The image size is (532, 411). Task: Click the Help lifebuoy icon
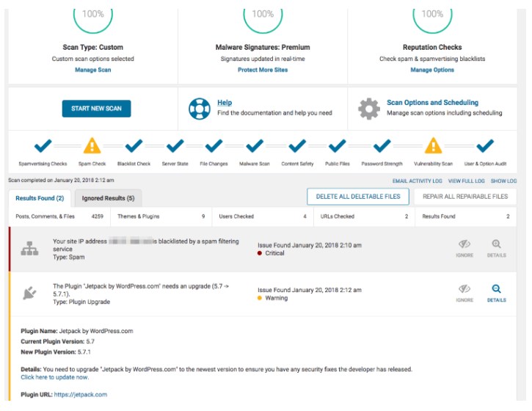coord(198,109)
